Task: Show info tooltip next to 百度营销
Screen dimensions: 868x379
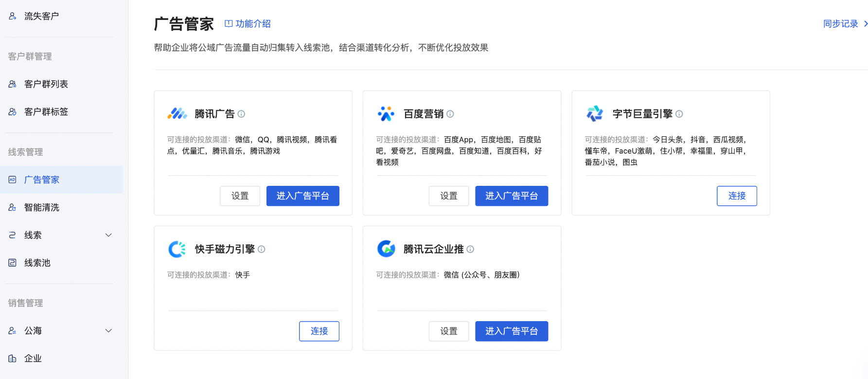Action: [450, 114]
